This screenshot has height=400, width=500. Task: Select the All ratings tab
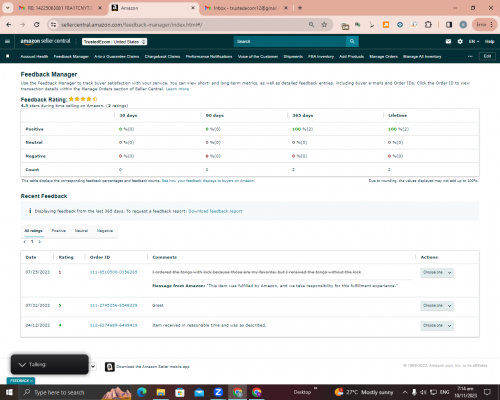pos(33,231)
